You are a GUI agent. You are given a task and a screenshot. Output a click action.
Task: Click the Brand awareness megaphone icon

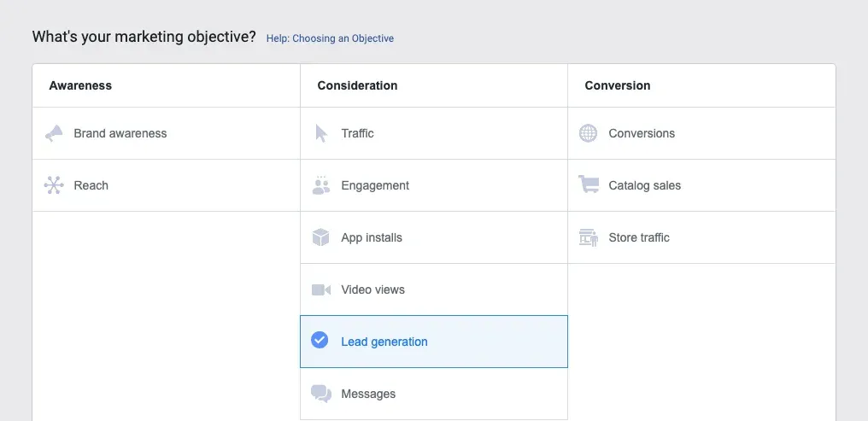coord(54,133)
